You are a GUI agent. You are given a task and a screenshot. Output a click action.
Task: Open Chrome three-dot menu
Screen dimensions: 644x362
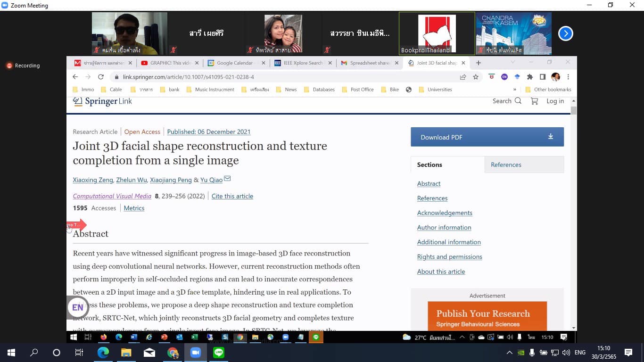568,77
